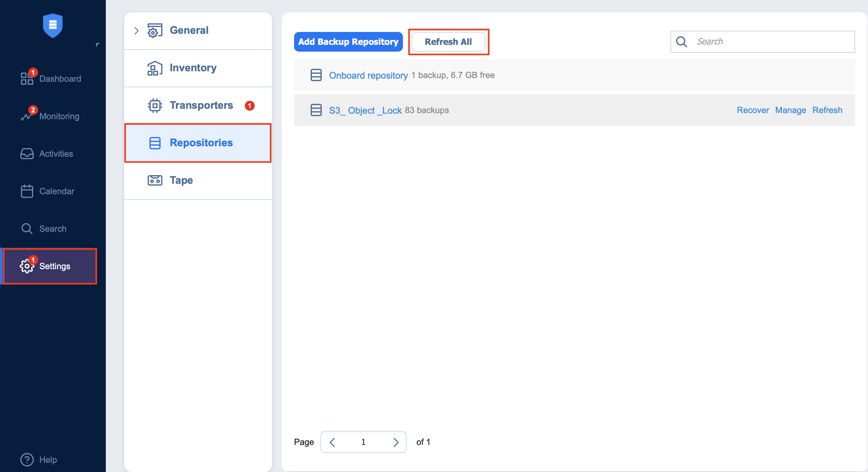Click the Help question mark icon
Screen dimensions: 868x472
pyautogui.click(x=27, y=460)
